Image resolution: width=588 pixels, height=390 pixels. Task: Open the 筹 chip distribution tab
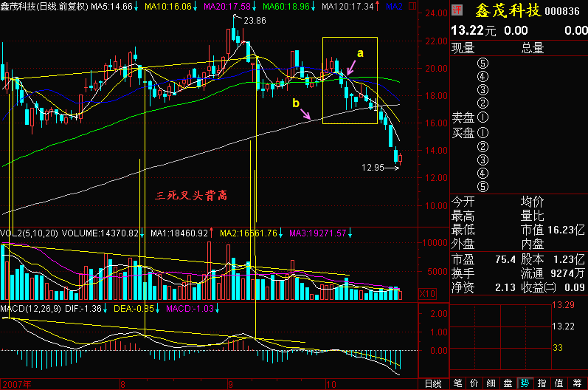click(577, 383)
